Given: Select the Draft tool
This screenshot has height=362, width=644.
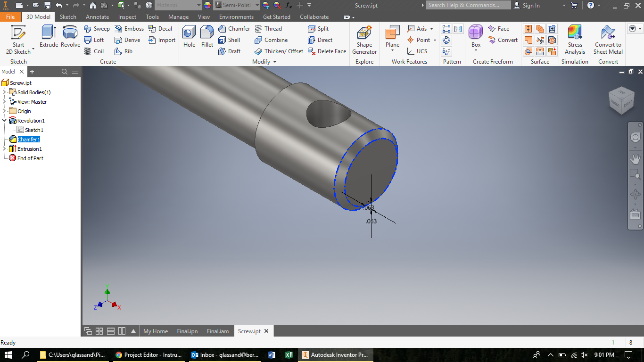Looking at the screenshot, I should pos(229,51).
